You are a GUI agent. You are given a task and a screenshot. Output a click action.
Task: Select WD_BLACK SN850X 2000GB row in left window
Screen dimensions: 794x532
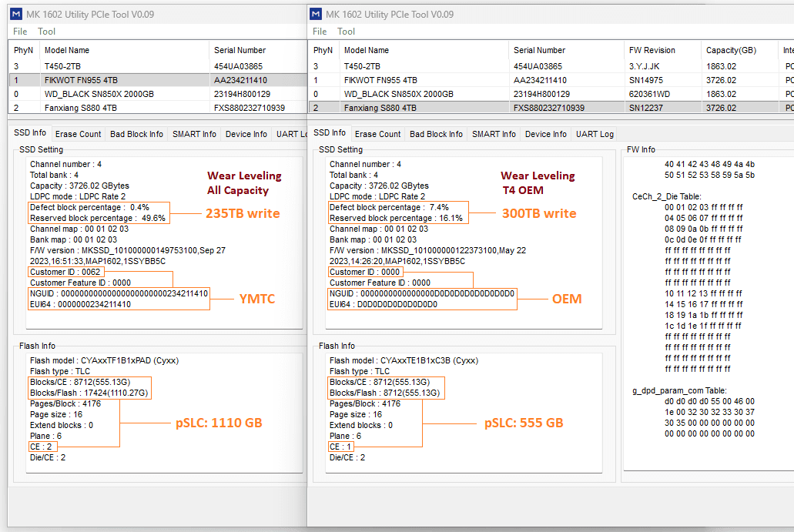[x=158, y=94]
